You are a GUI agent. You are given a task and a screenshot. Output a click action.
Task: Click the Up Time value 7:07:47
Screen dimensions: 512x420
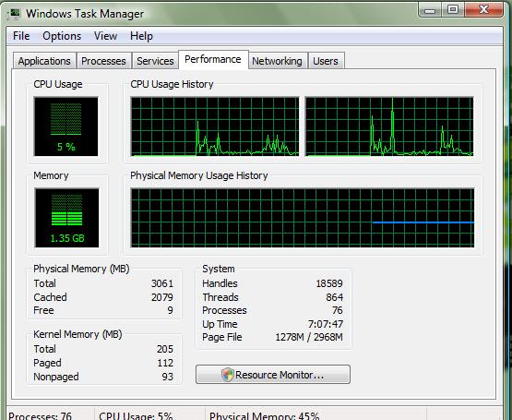pyautogui.click(x=326, y=324)
